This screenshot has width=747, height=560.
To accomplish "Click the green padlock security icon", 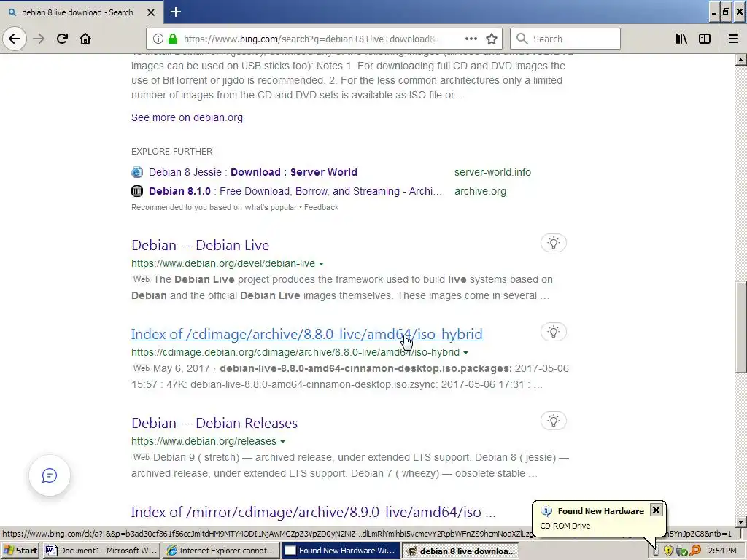I will pos(173,39).
